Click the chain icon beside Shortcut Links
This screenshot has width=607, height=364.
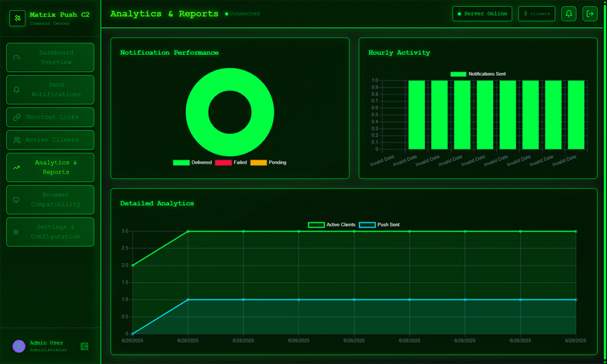(x=17, y=117)
